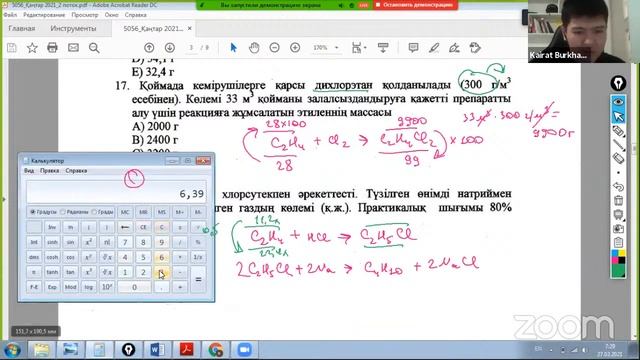
Task: Switch to the Инструменты tab
Action: pos(73,29)
